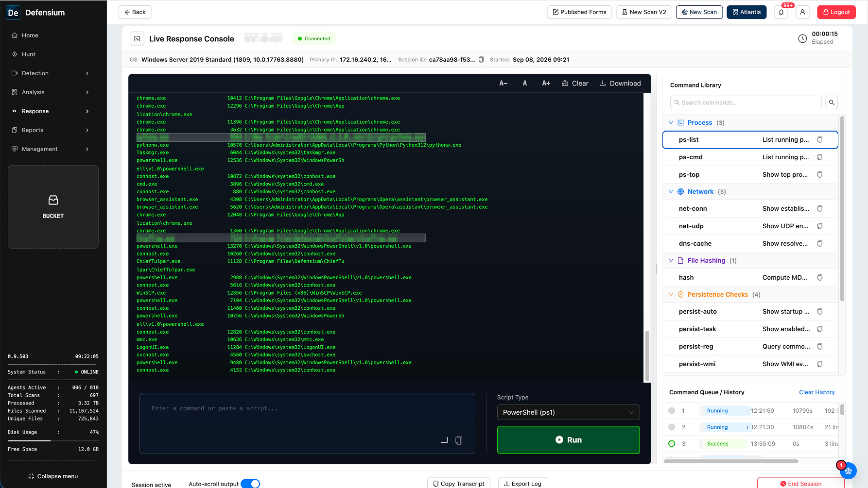868x488 pixels.
Task: Run the script with the Run button
Action: pyautogui.click(x=568, y=440)
